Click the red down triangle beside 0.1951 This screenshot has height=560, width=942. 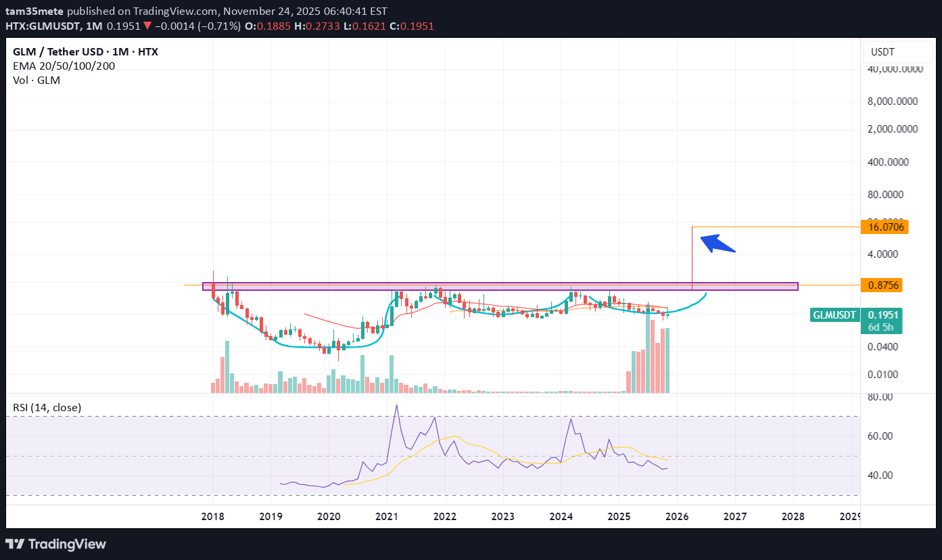tap(146, 26)
